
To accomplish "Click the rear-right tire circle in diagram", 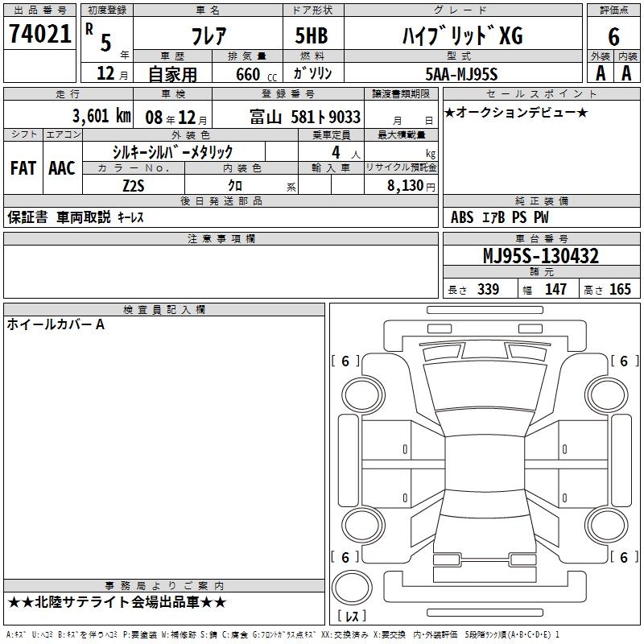I will (607, 525).
